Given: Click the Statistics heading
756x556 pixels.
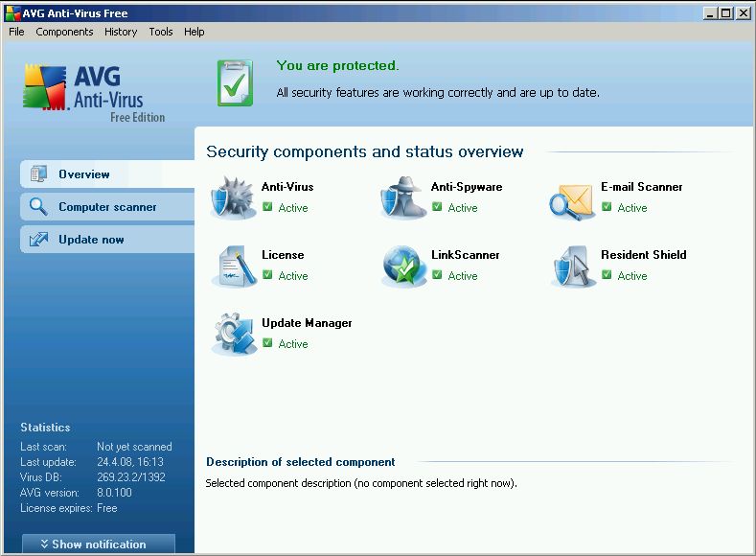Looking at the screenshot, I should coord(45,428).
